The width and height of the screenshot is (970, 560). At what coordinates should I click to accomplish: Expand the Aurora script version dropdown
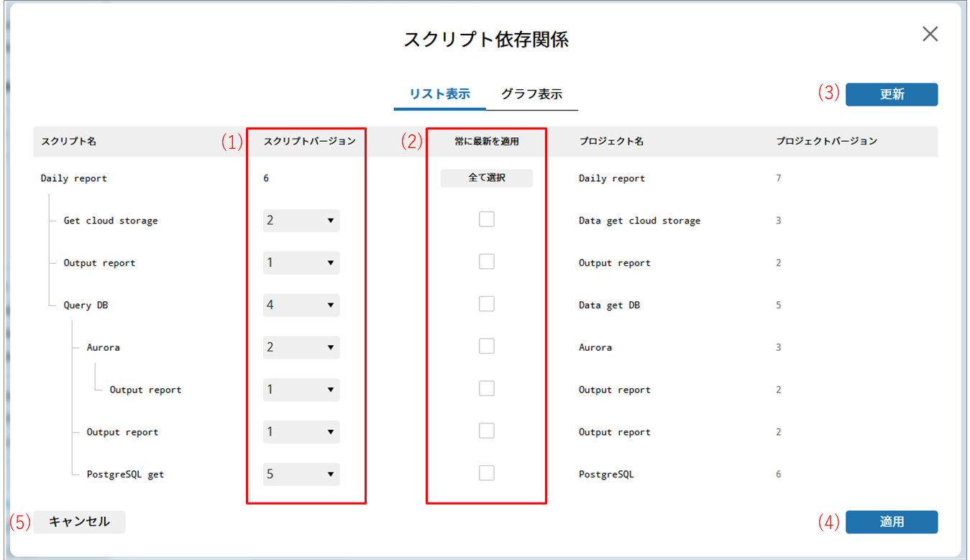pos(301,348)
